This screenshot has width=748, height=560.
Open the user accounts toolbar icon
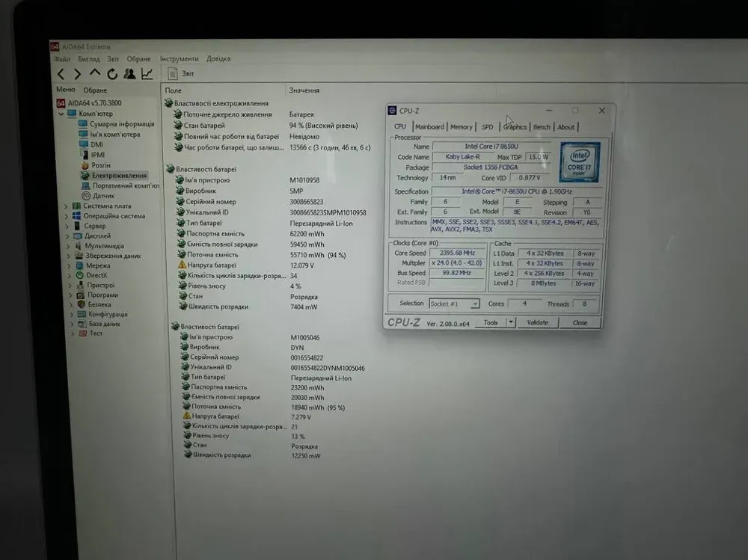coord(129,73)
